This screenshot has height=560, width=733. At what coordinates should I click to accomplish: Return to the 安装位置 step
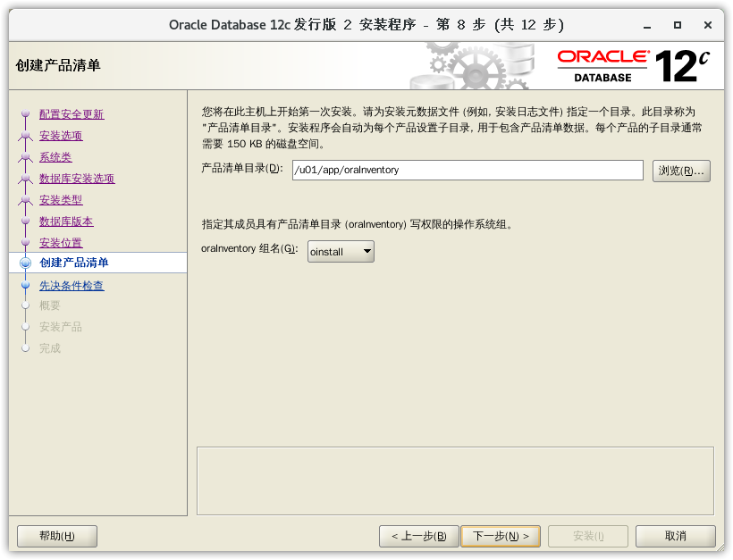[61, 243]
